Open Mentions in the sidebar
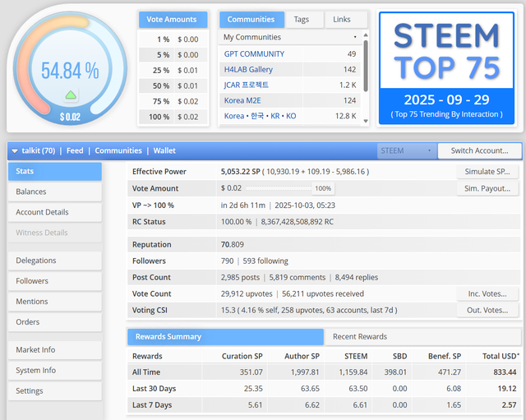This screenshot has width=526, height=420. [55, 302]
